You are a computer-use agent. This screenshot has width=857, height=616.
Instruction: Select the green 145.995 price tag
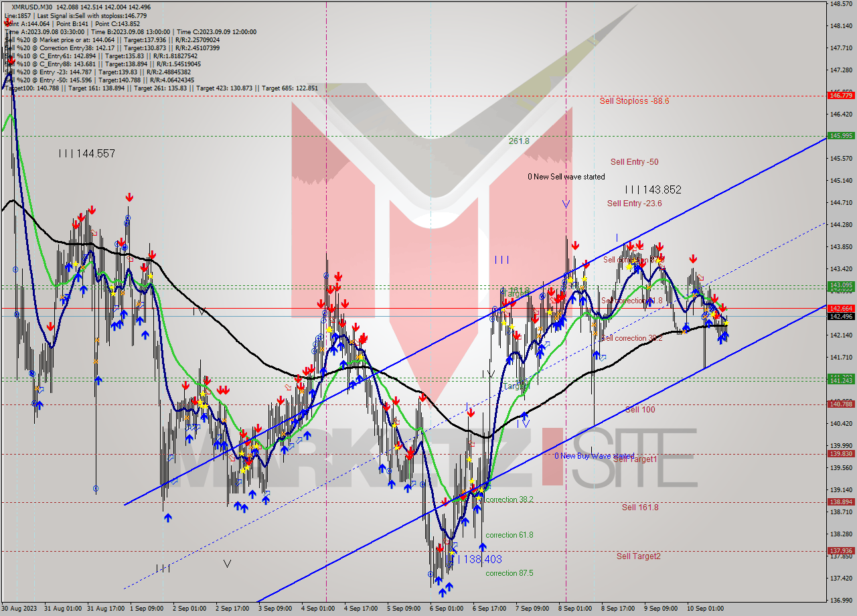(x=841, y=136)
